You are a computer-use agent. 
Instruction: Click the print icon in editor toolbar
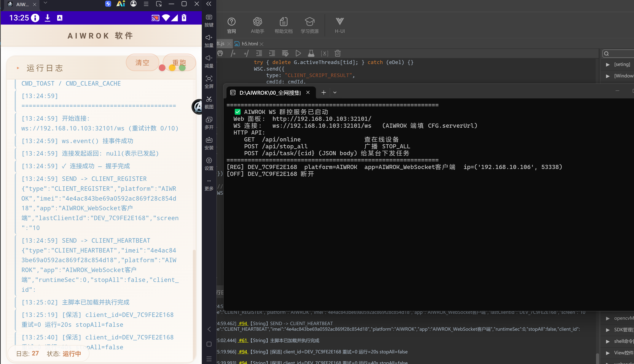(x=220, y=53)
